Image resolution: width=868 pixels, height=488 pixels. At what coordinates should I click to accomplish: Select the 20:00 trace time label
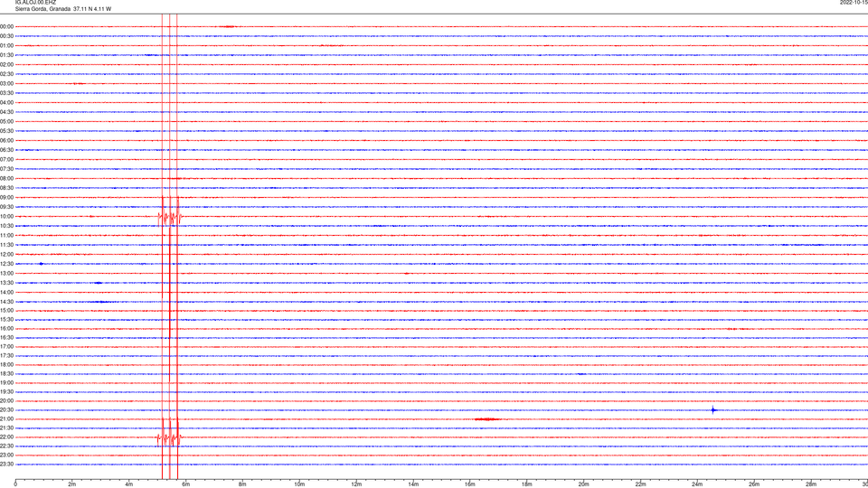(6, 400)
